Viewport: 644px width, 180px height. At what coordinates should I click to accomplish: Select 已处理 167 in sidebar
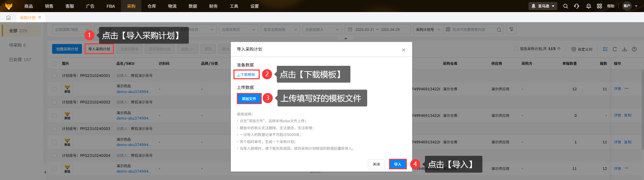22,59
